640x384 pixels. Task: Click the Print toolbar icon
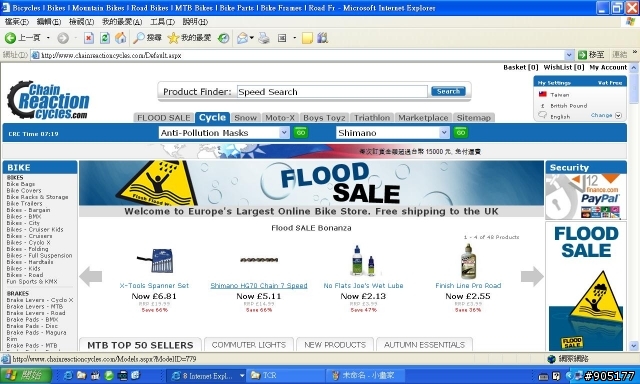click(x=264, y=38)
